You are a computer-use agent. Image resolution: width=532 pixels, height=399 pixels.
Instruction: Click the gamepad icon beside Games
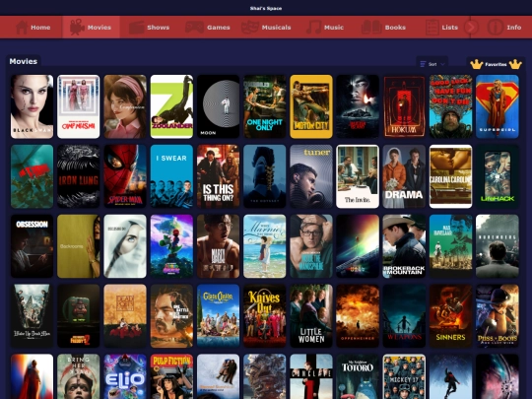194,28
